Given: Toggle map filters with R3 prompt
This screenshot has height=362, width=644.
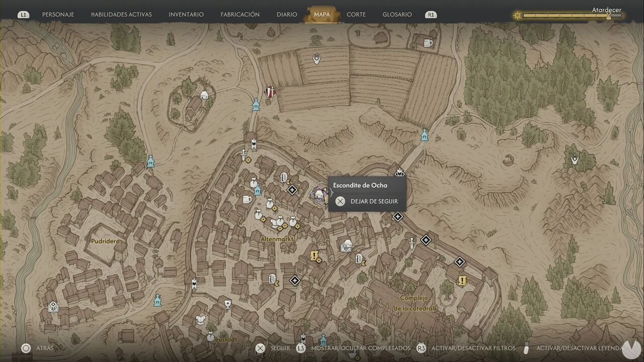Looking at the screenshot, I should point(466,348).
